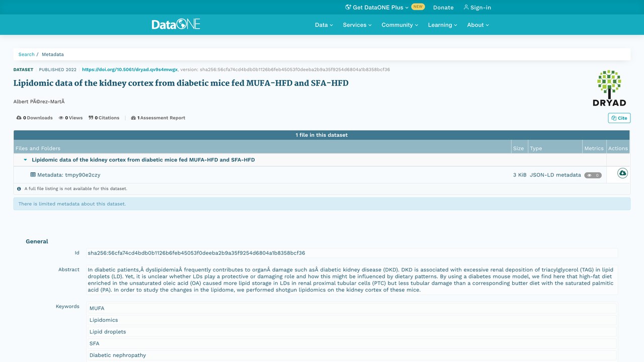Click the Dryad repository logo
The image size is (644, 362).
(x=609, y=88)
